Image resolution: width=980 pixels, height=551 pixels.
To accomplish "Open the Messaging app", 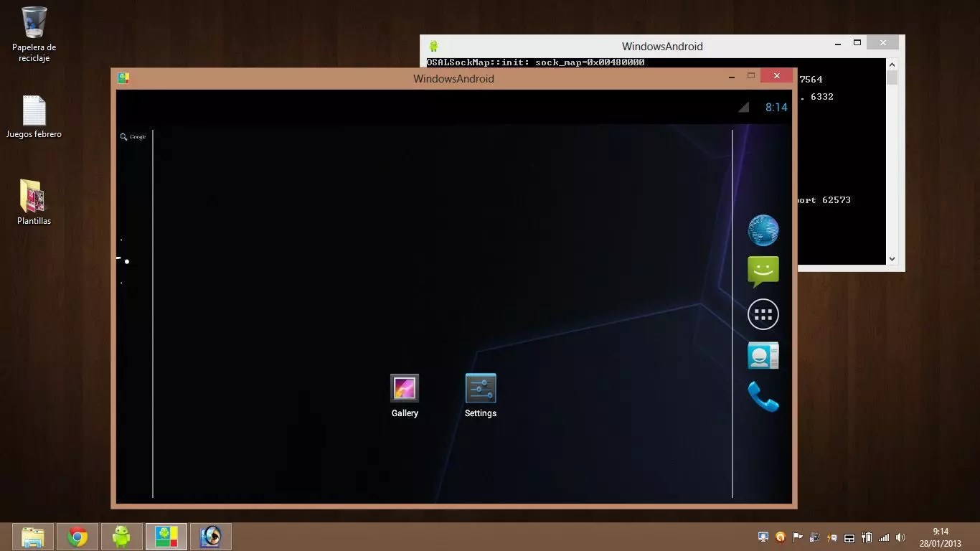I will pos(763,272).
